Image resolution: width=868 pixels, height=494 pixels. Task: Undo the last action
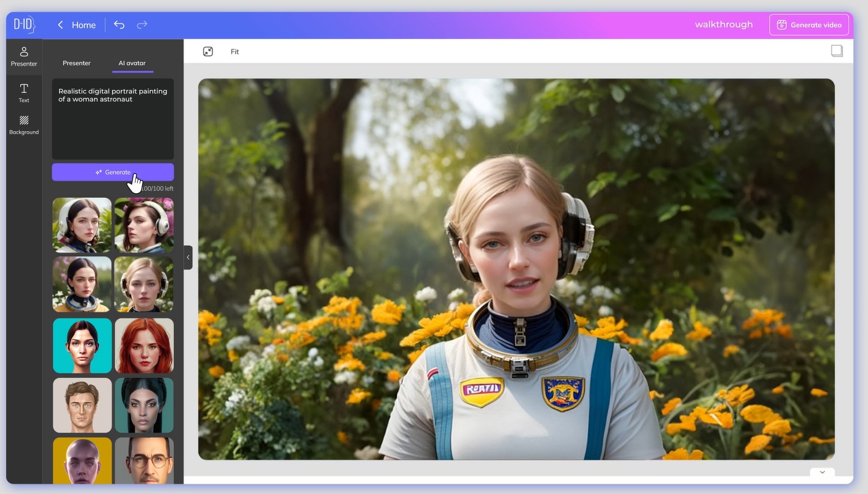point(119,24)
